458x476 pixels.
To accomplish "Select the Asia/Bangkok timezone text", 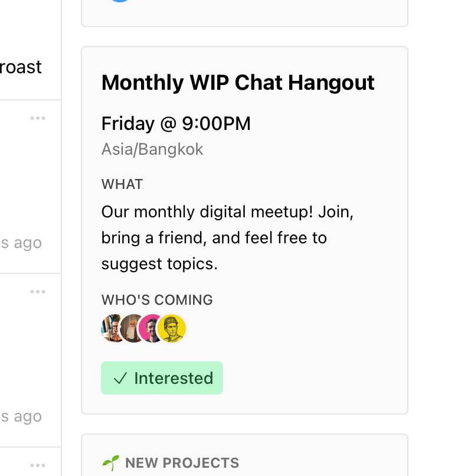I will point(152,149).
